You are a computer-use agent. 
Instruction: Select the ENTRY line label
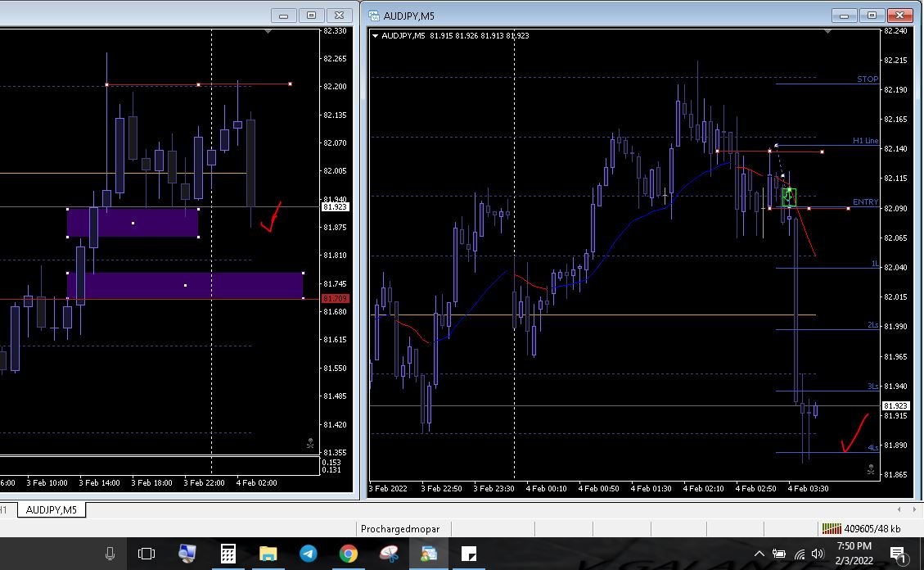[x=865, y=201]
